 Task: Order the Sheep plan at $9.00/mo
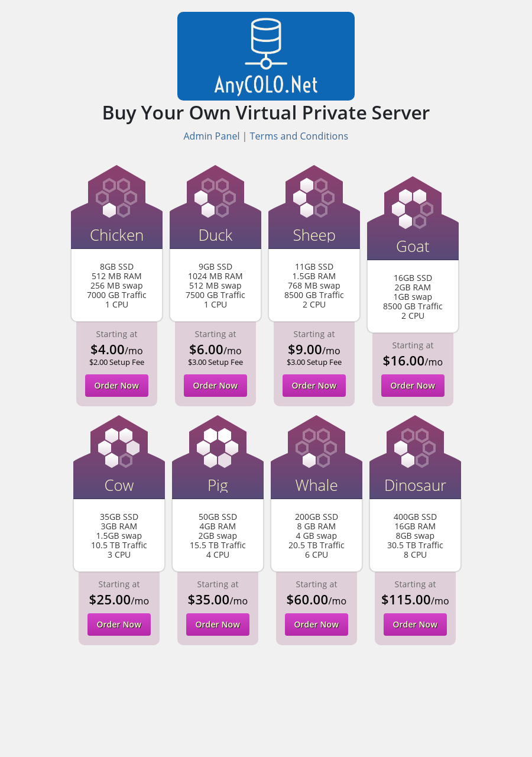(314, 386)
